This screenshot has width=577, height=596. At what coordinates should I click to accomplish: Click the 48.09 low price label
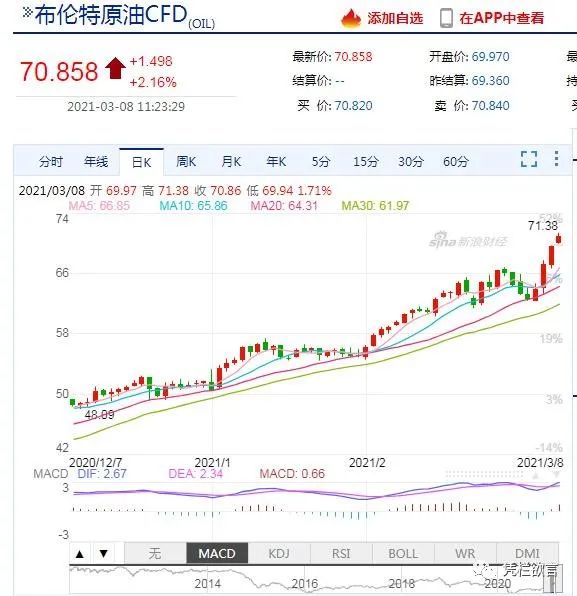pyautogui.click(x=99, y=415)
